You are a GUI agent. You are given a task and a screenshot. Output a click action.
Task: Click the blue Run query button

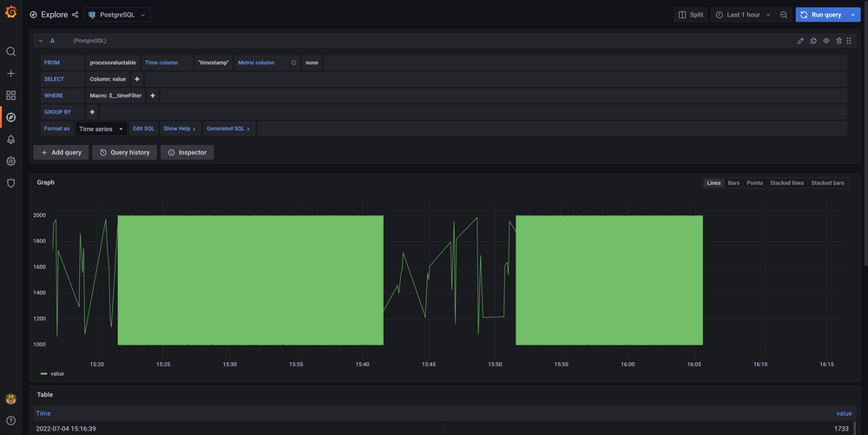(x=820, y=15)
